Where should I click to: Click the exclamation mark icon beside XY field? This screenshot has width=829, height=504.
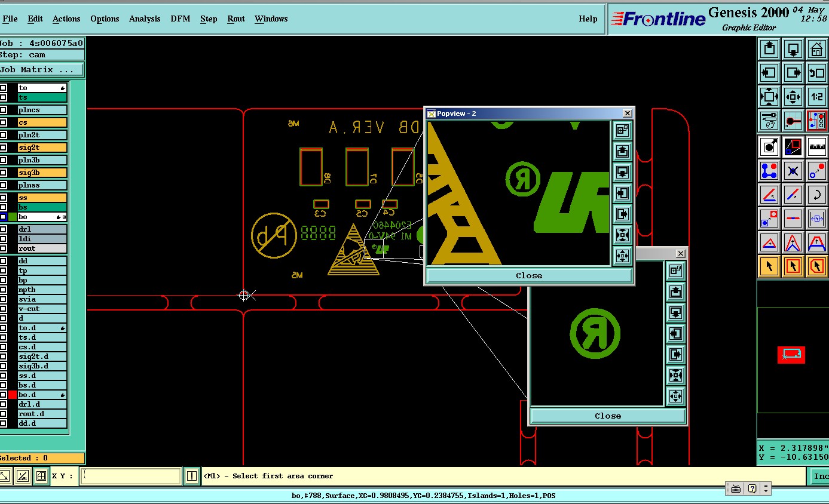(x=191, y=476)
